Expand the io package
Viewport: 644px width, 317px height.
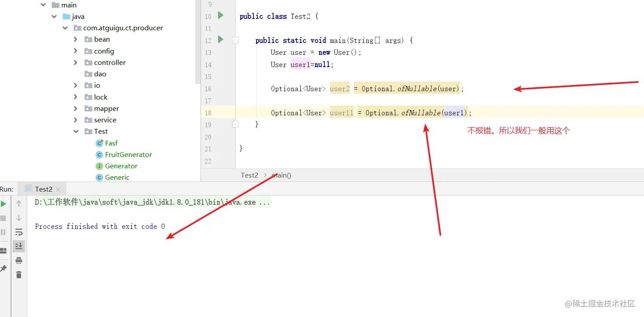pos(76,85)
